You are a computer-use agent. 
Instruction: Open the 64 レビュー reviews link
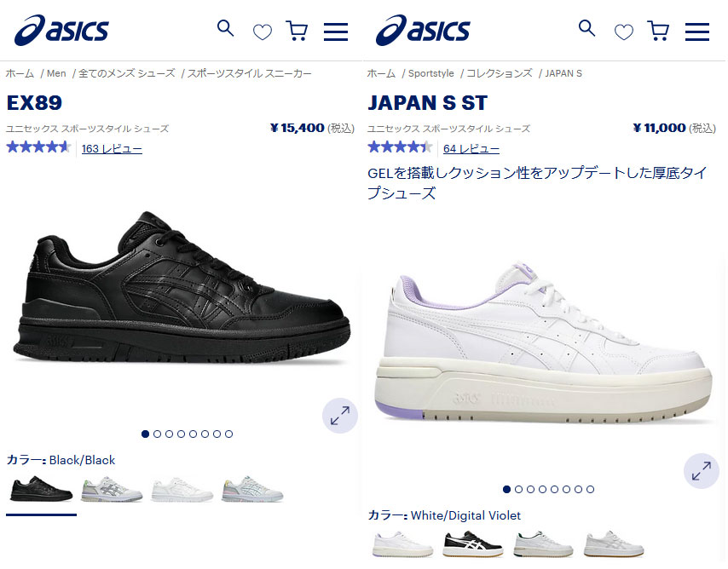click(x=471, y=148)
